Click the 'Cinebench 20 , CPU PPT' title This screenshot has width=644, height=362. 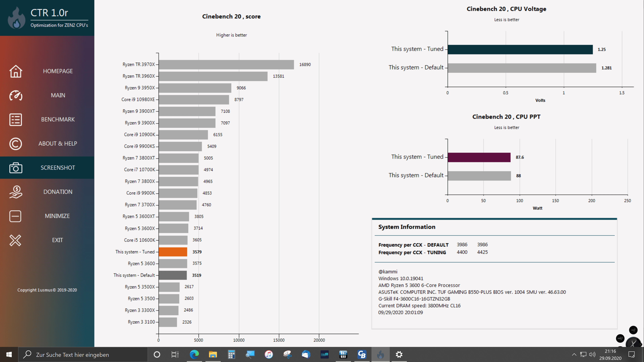point(506,117)
